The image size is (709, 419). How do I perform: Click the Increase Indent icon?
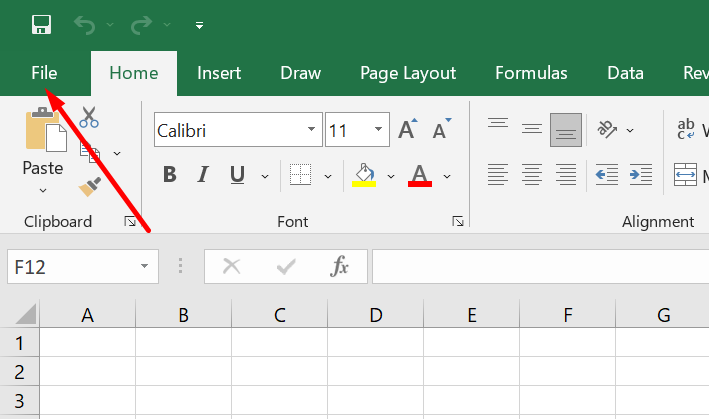pyautogui.click(x=641, y=174)
